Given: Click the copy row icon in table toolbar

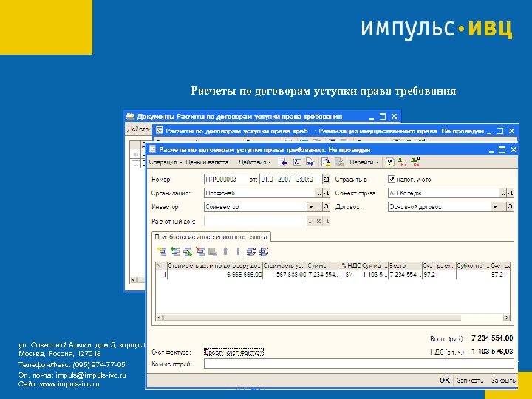Looking at the screenshot, I should pyautogui.click(x=175, y=251).
